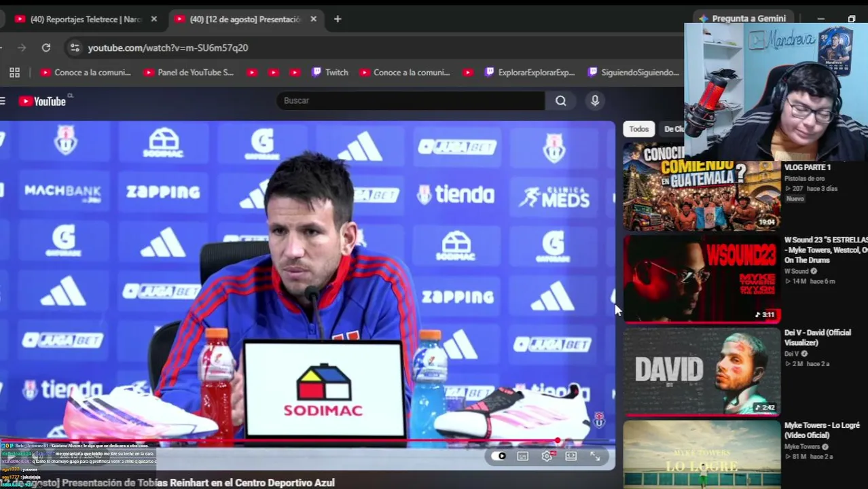
Task: Open 'Myke Towers - Lo Logré' title
Action: point(822,430)
